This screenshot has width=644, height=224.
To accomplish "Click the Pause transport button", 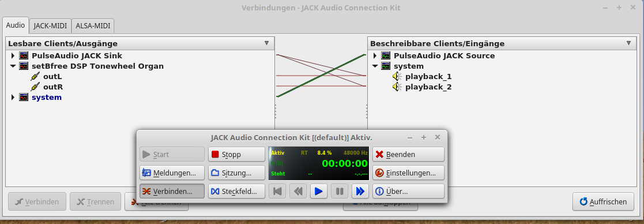I will [340, 191].
